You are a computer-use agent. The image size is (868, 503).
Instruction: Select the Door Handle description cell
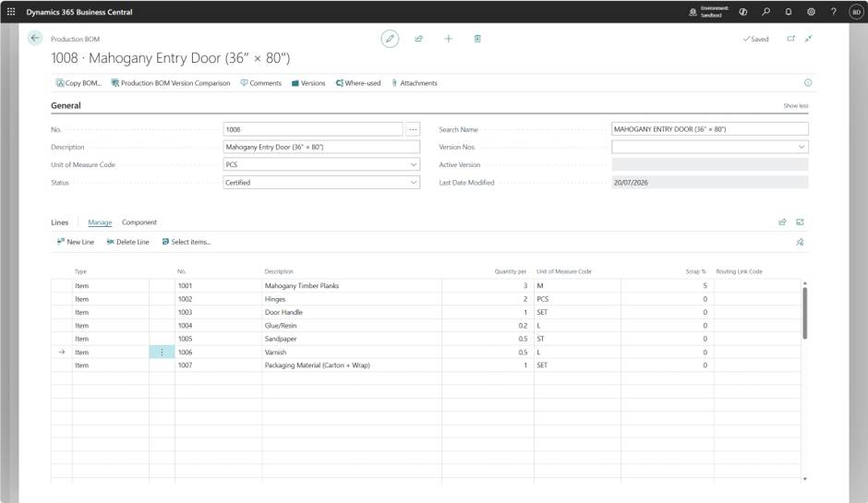352,313
